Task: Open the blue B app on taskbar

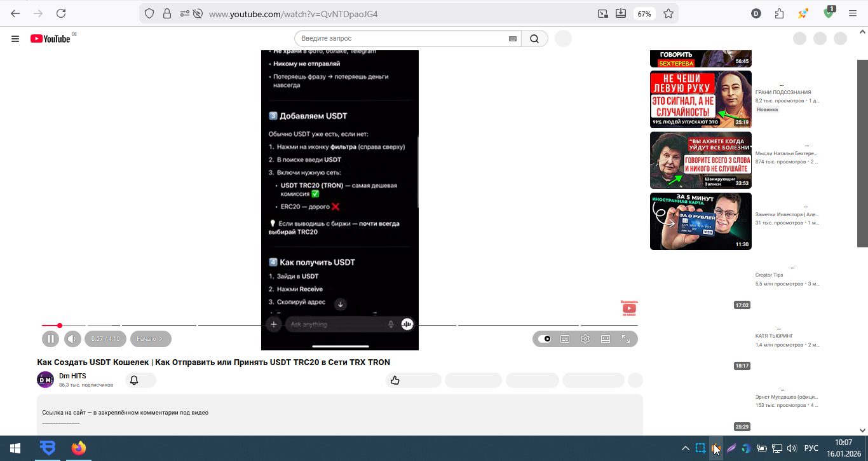Action: 48,448
